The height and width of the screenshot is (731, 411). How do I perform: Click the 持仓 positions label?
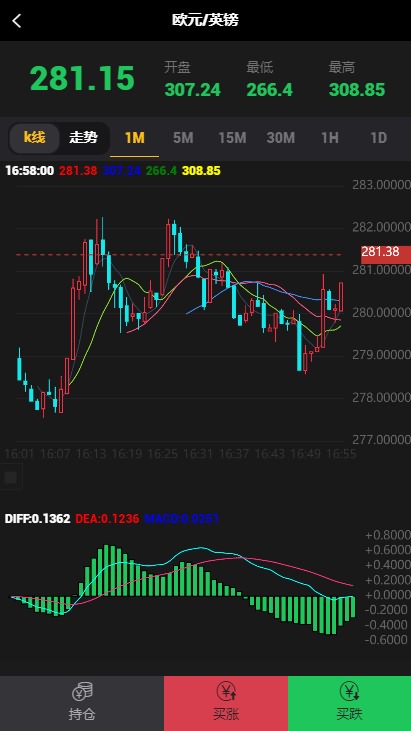[x=82, y=714]
